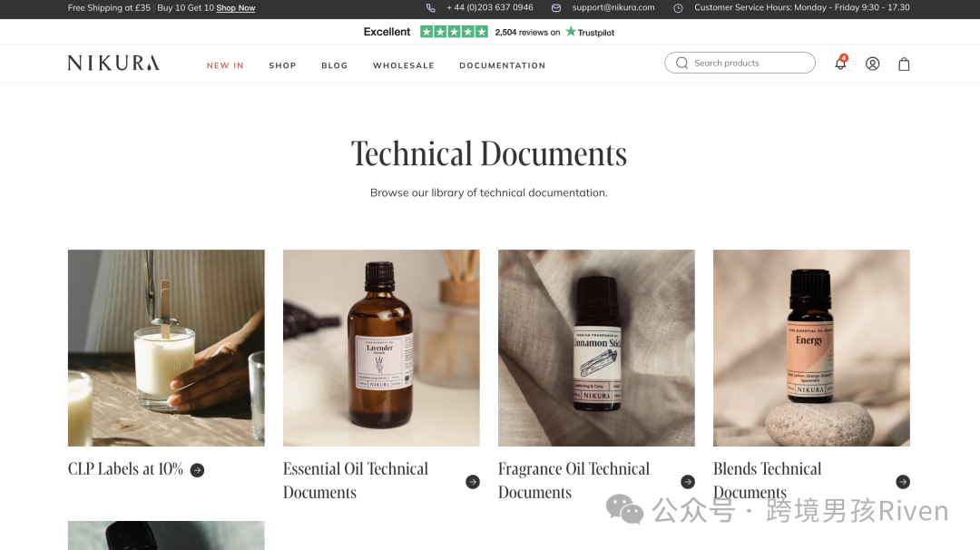
Task: Click the phone icon in top bar
Action: 431,8
